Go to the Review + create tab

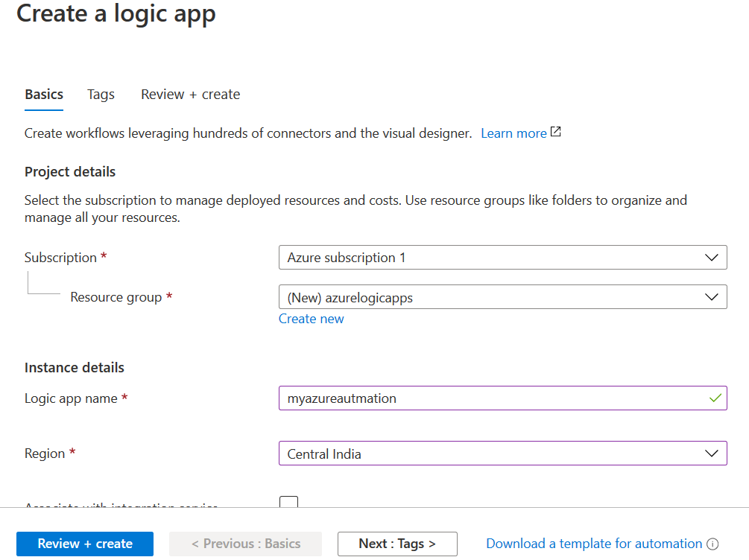[190, 95]
